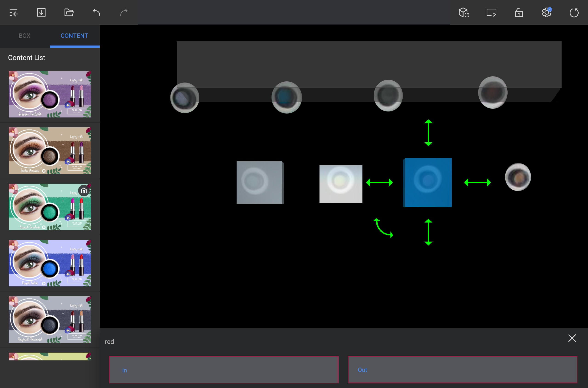The width and height of the screenshot is (588, 388).
Task: Click the home icon on green thumbnail
Action: pyautogui.click(x=84, y=191)
